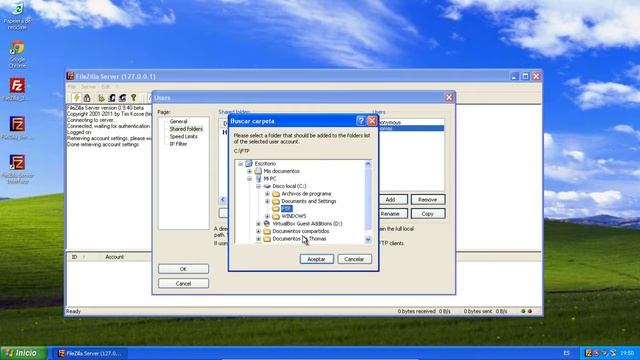Screen dimensions: 640x360
Task: Select the Shared folders page
Action: pos(186,129)
